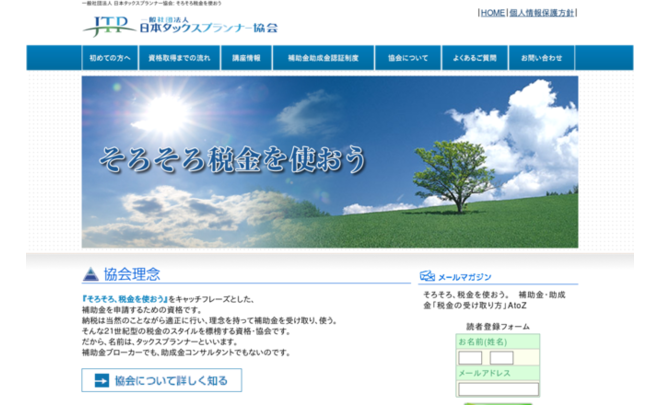Open the 補助金助成金認証制度 menu item
Viewport: 660px width, 405px height.
323,58
